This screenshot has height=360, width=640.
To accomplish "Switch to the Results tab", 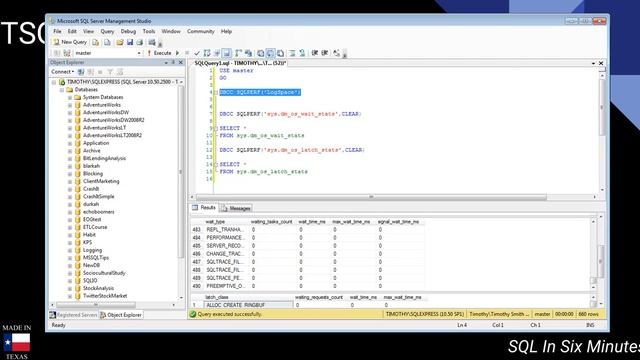I will click(204, 208).
